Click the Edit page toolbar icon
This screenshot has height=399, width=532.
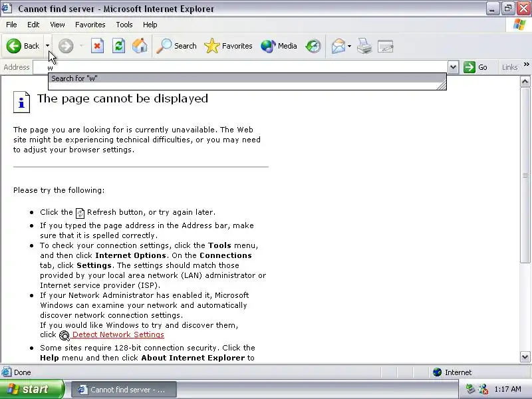coord(385,46)
